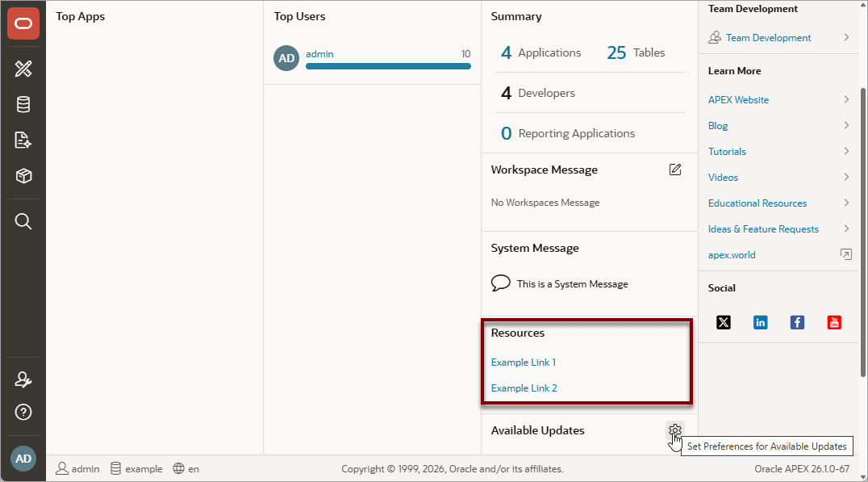Click the footer globe language icon
Screen dimensions: 868x482
(178, 469)
